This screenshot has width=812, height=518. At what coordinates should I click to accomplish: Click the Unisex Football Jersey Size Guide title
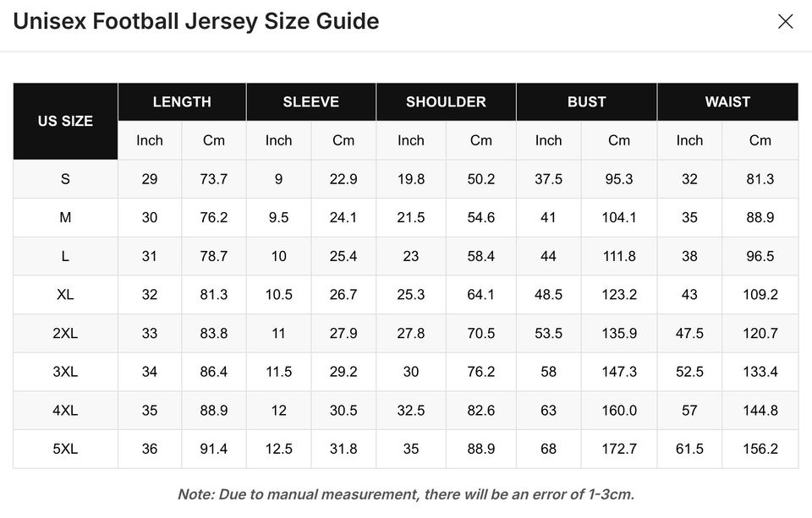pyautogui.click(x=195, y=21)
